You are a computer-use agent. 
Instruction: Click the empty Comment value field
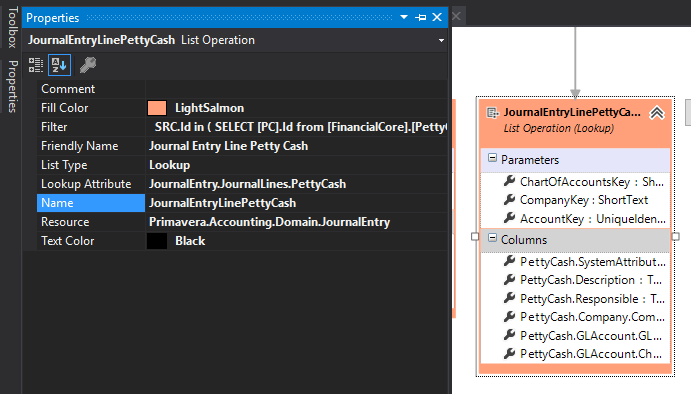[x=296, y=89]
